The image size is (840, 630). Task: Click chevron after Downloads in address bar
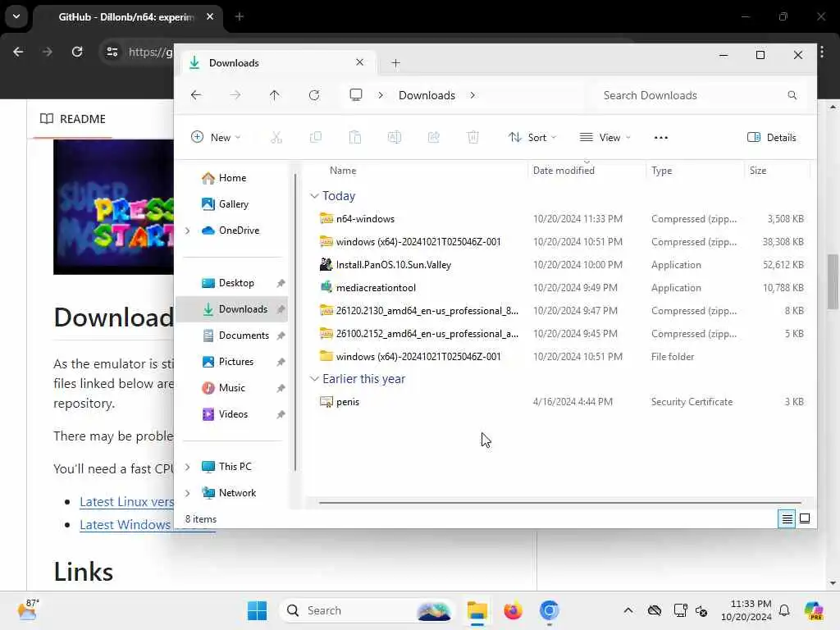point(472,95)
